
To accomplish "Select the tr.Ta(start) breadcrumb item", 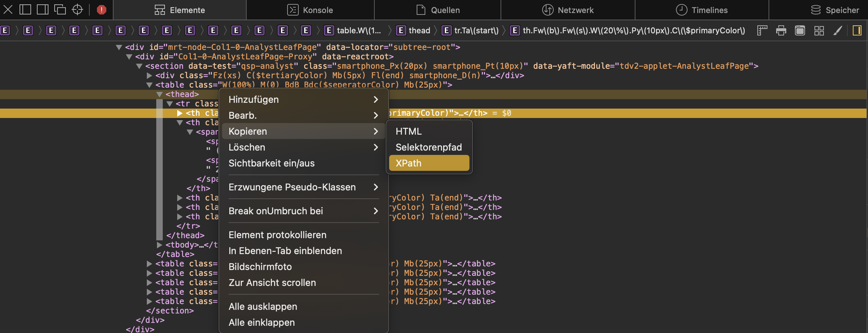I will point(471,30).
